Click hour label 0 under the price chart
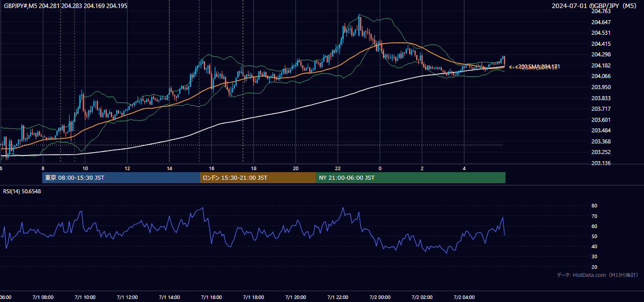The image size is (644, 302). coord(380,169)
